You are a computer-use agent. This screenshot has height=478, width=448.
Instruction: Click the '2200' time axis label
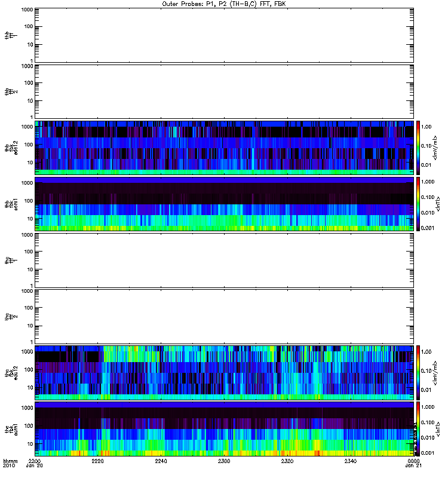[x=35, y=461]
